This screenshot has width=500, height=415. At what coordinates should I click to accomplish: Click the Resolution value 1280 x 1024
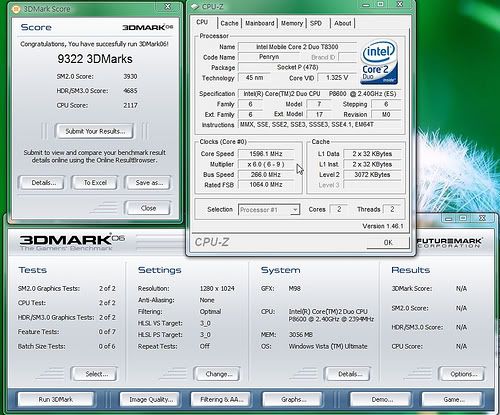pos(217,289)
